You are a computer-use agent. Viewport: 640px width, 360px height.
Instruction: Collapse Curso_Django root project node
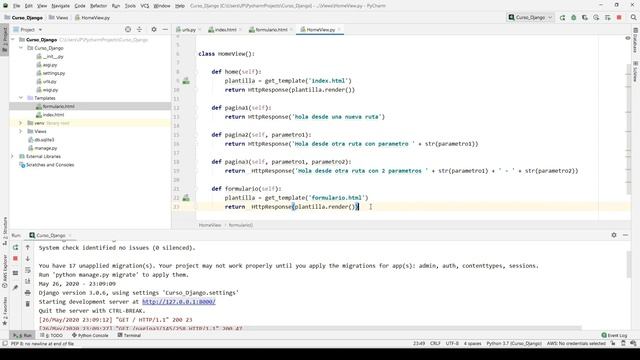click(13, 40)
